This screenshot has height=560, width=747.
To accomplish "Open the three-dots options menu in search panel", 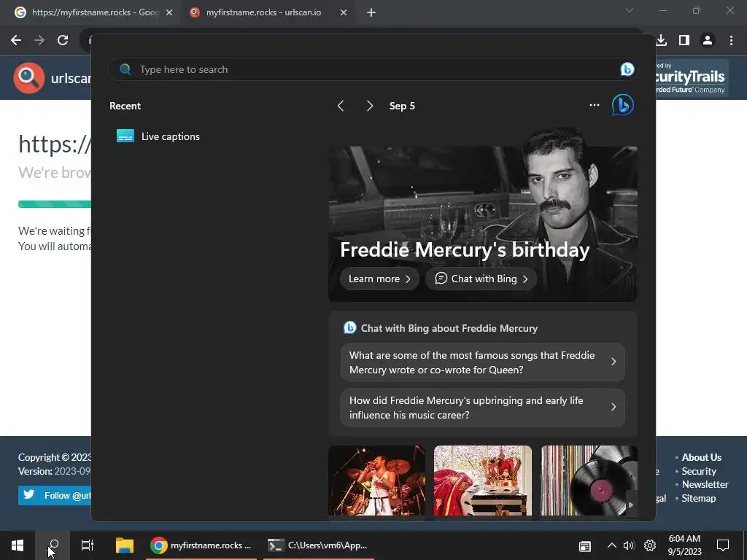I will point(594,105).
